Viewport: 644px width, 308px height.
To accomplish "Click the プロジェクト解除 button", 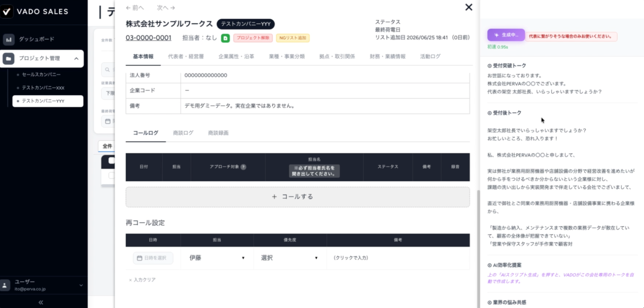I will tap(253, 38).
